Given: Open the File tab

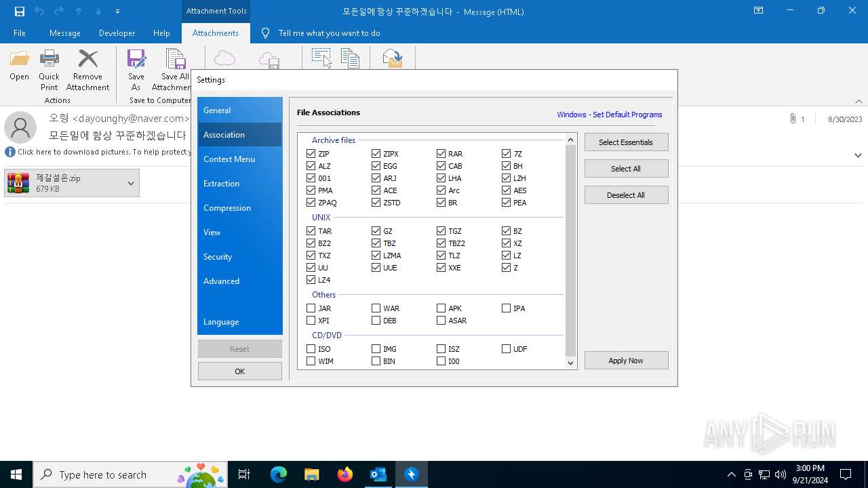Looking at the screenshot, I should click(x=20, y=33).
